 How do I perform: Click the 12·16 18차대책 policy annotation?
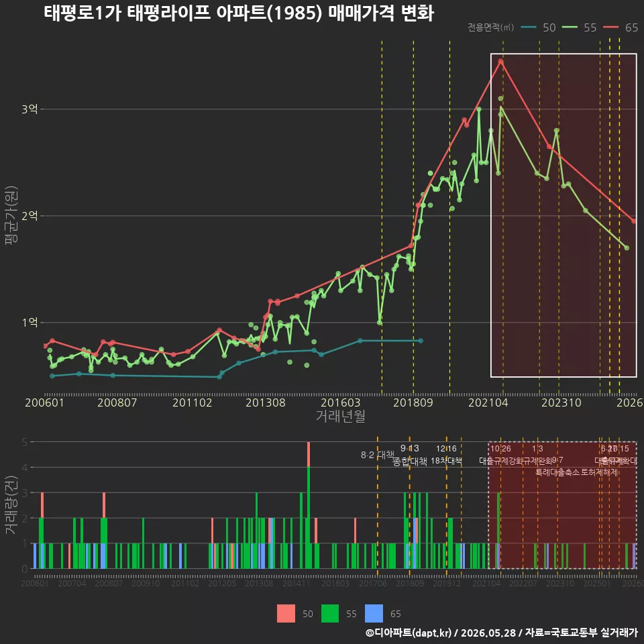(x=447, y=455)
